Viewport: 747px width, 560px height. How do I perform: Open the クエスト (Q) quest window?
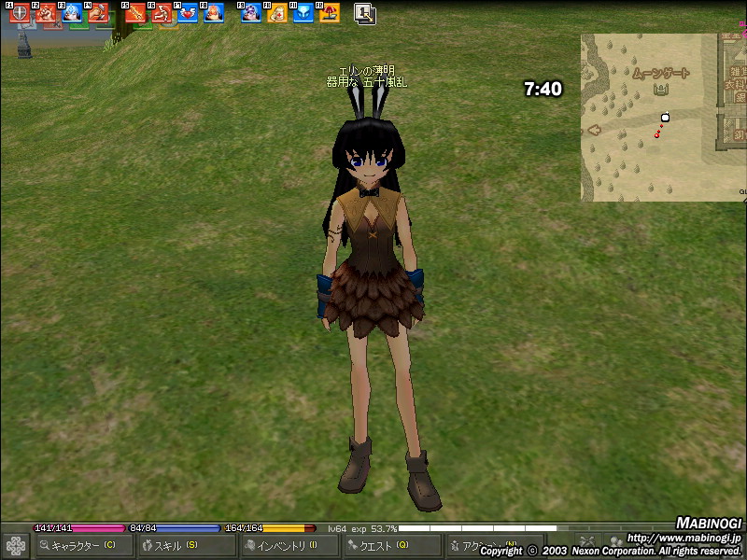coord(393,546)
